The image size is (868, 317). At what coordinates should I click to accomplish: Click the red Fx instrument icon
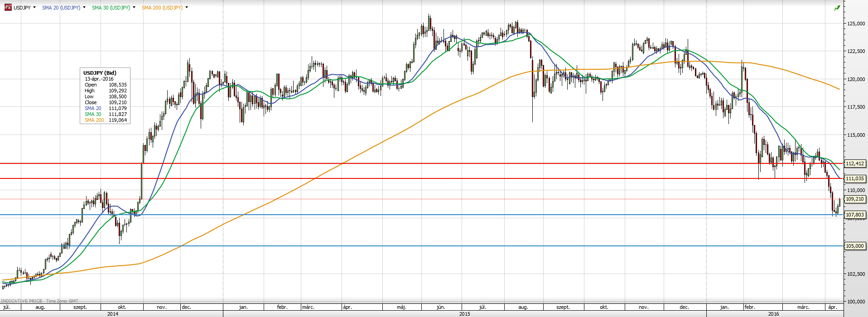[x=8, y=8]
